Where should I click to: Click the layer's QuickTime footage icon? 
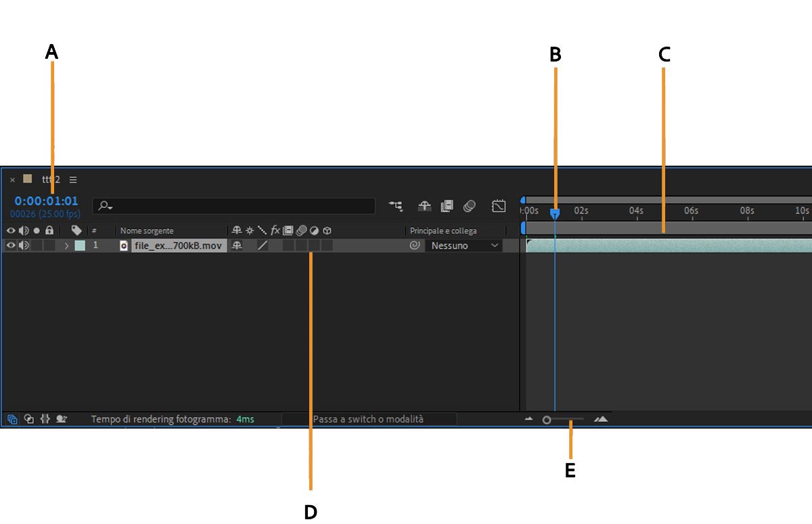tap(124, 245)
